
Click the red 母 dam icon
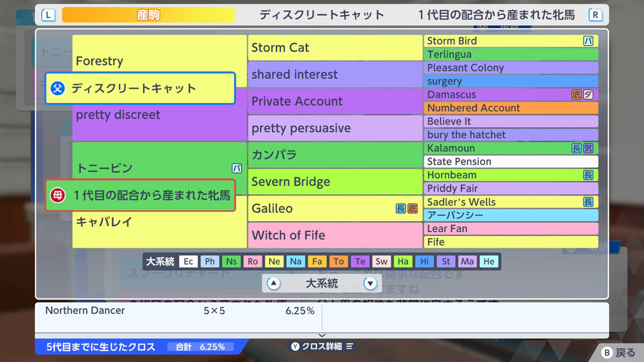pyautogui.click(x=57, y=195)
